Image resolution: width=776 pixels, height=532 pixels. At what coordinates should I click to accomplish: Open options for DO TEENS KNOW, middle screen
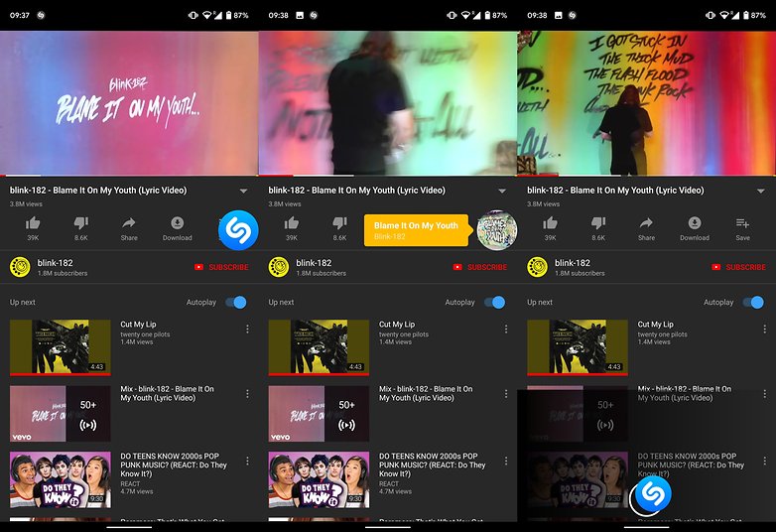coord(506,461)
